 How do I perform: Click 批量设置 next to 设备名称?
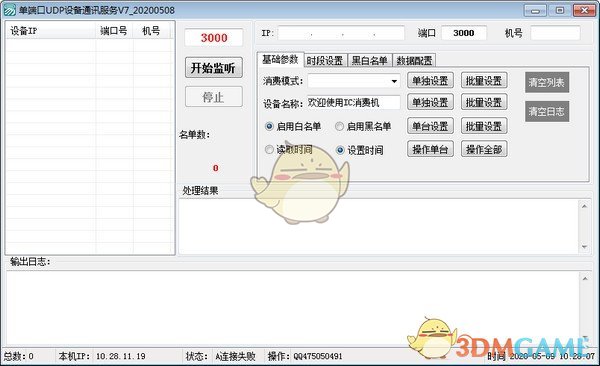[484, 102]
